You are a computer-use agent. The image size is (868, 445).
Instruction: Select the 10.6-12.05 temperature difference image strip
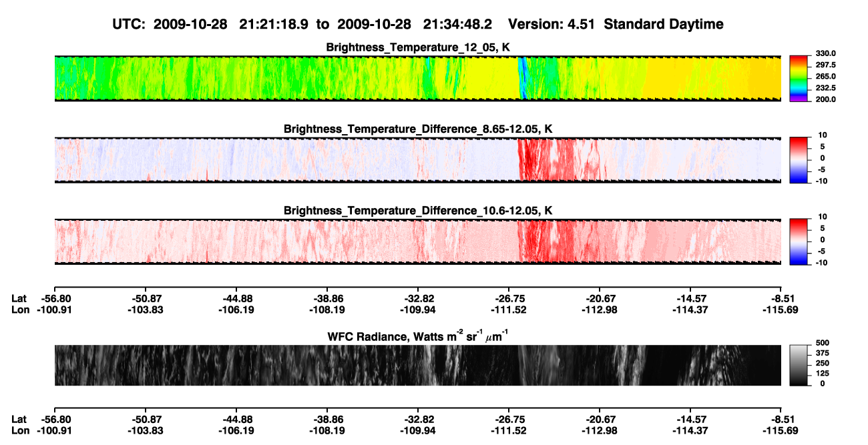[x=418, y=242]
